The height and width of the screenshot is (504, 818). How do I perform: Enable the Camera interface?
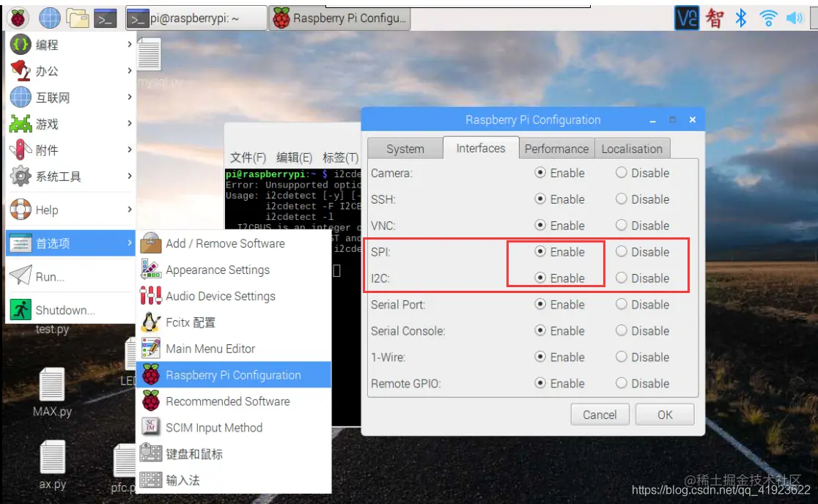point(540,172)
